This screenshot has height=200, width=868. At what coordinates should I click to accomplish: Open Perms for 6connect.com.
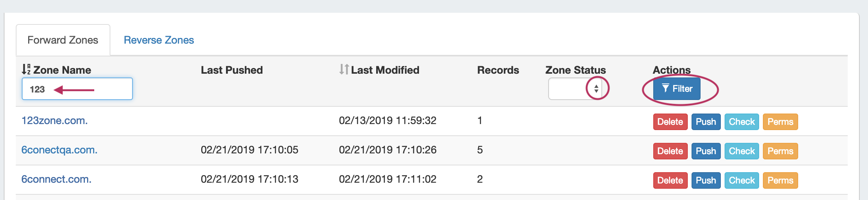pos(780,180)
